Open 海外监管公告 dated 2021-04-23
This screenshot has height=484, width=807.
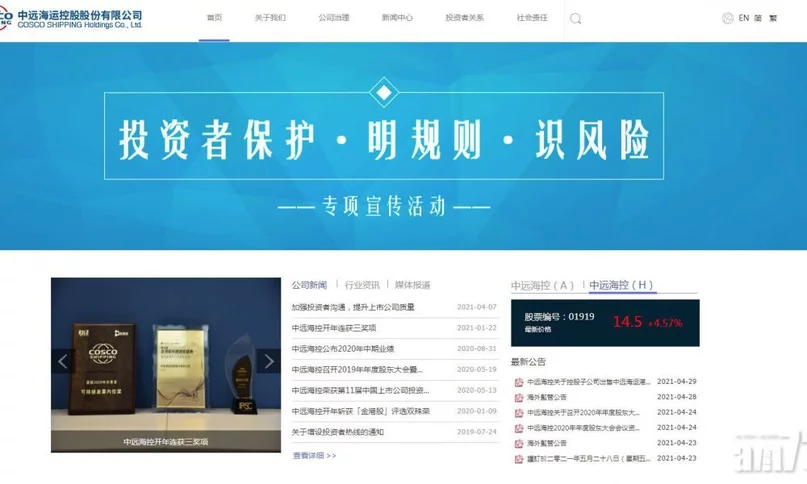point(547,443)
